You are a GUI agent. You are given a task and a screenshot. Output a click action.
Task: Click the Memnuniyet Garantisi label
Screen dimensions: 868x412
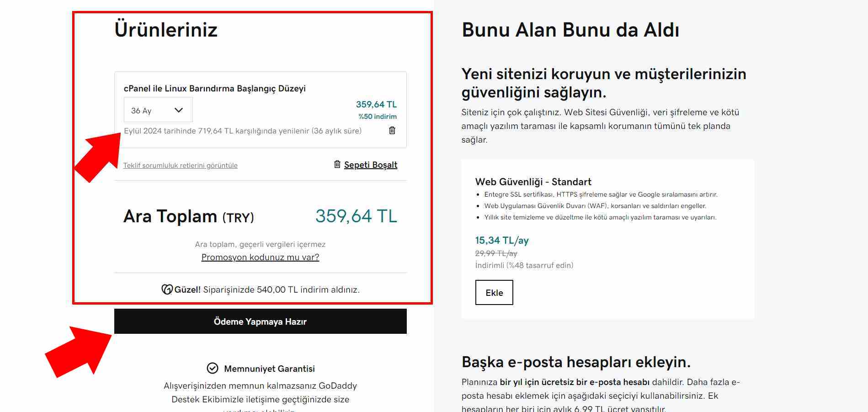click(x=269, y=369)
